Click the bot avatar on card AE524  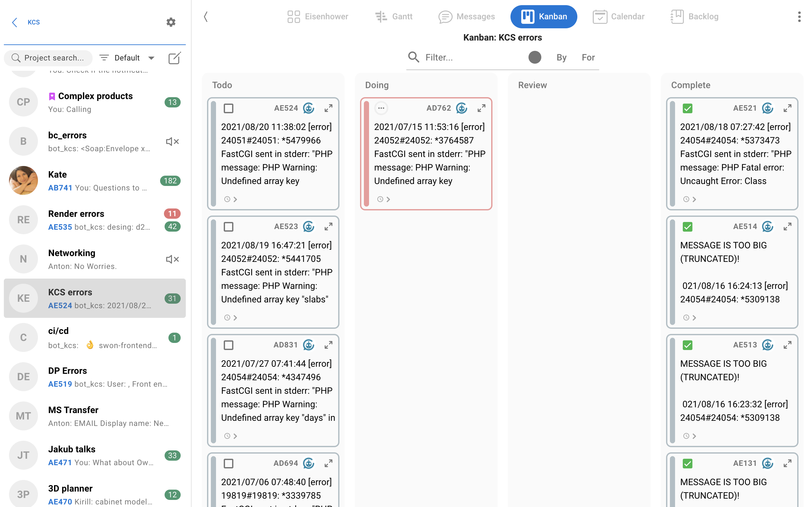309,108
